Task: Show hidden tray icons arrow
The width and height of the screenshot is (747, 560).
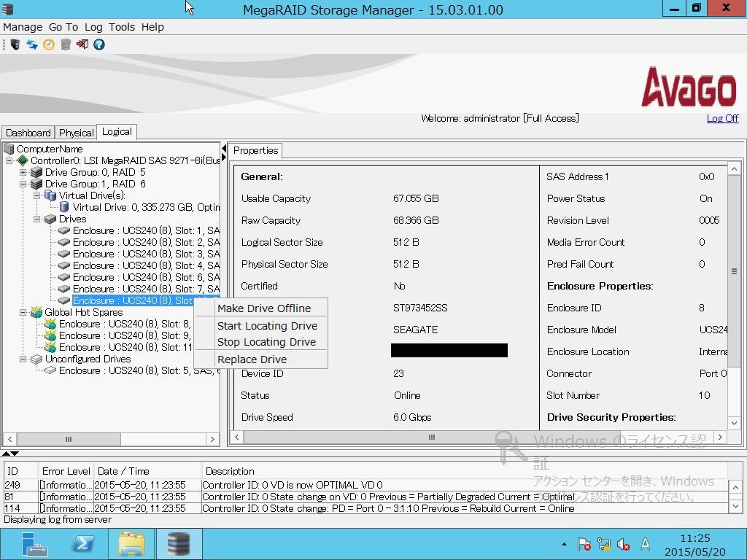Action: [564, 544]
